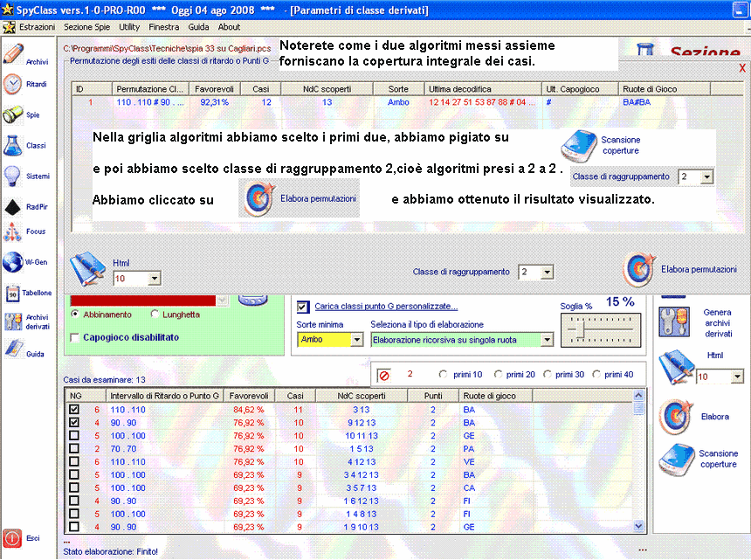This screenshot has width=751, height=560.
Task: Expand the Html count dropdown in permutation panel
Action: point(154,279)
